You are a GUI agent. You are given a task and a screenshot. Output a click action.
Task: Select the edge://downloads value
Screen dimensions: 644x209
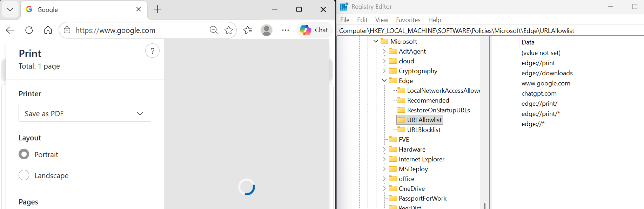pos(547,73)
